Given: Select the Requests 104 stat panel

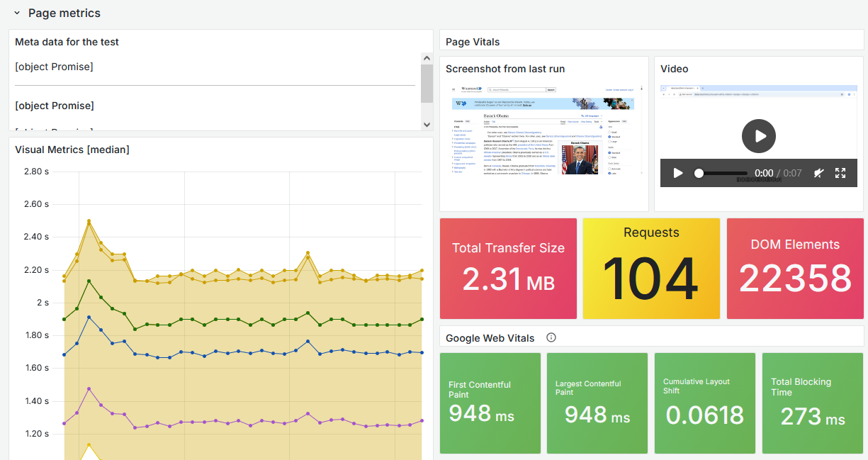Looking at the screenshot, I should (x=651, y=269).
